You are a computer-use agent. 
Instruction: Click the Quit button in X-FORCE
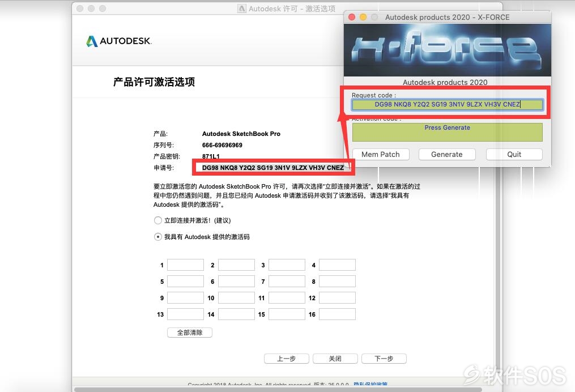[514, 155]
